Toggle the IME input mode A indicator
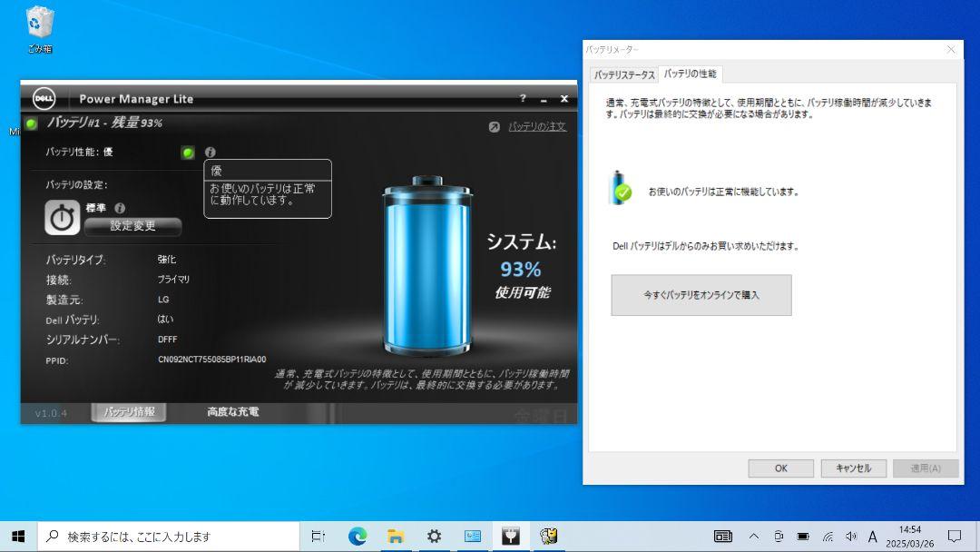Viewport: 980px width, 552px height. (873, 537)
